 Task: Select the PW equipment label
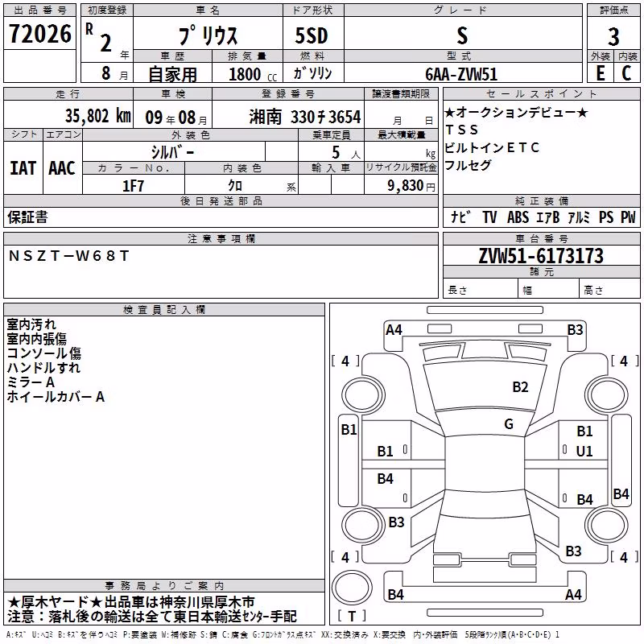pos(628,217)
